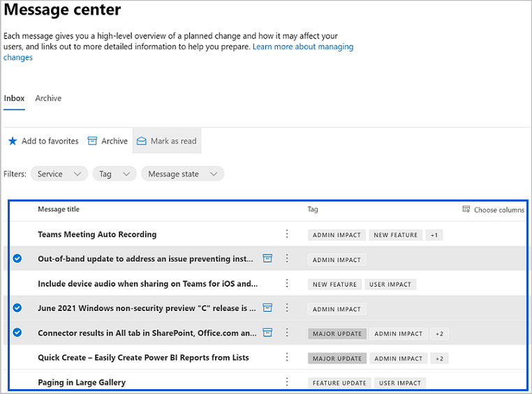532x394 pixels.
Task: Click the +1 tag overflow on Teams Meeting row
Action: tap(434, 235)
